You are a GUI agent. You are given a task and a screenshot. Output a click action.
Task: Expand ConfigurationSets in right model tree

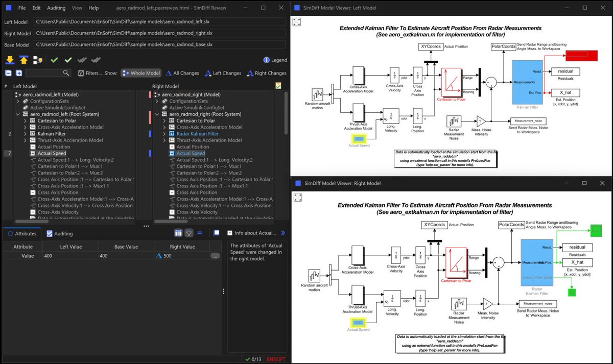[157, 101]
